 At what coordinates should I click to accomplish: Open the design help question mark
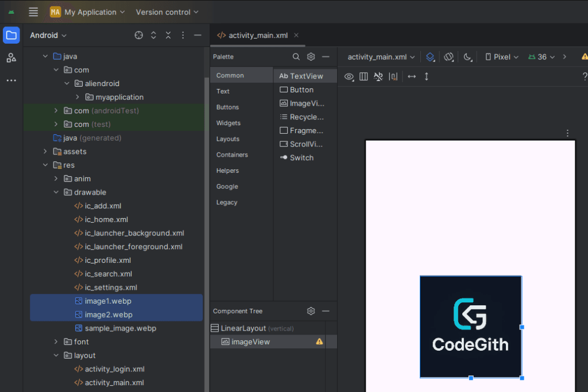tap(585, 76)
